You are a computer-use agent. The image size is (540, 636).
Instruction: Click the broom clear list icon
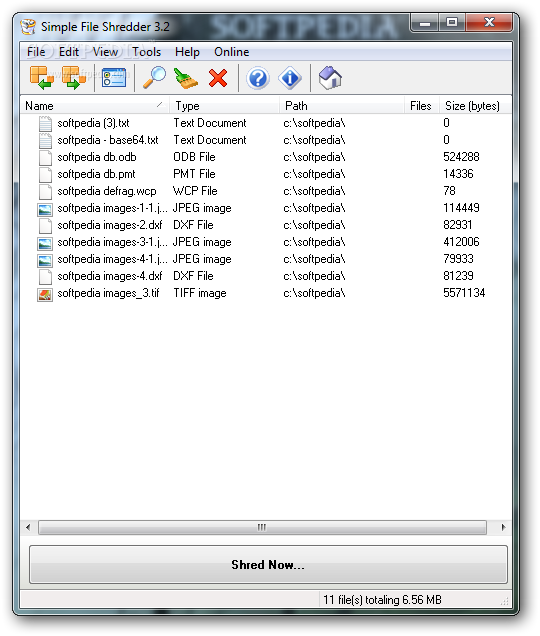pos(186,78)
